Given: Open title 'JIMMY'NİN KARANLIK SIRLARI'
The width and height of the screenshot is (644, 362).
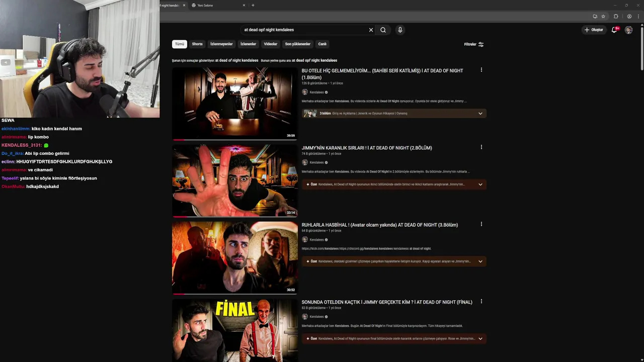Looking at the screenshot, I should pos(367,148).
